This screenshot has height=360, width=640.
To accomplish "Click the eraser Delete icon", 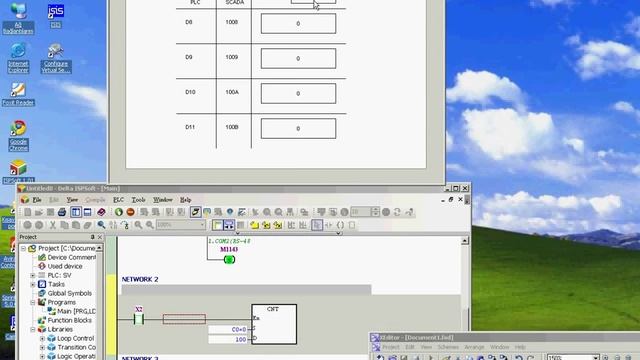I will coord(87,225).
